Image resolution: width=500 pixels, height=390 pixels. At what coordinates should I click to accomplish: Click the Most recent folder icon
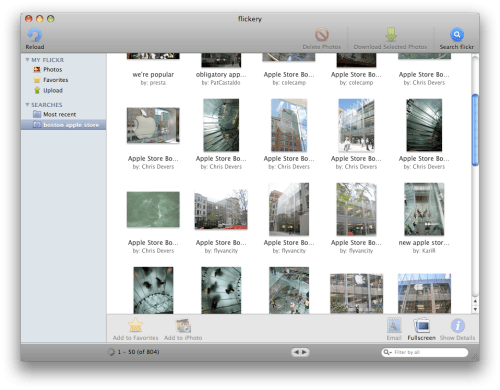click(x=37, y=114)
